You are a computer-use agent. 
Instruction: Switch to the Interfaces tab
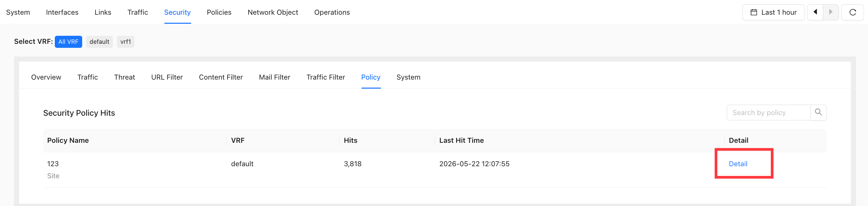(62, 12)
